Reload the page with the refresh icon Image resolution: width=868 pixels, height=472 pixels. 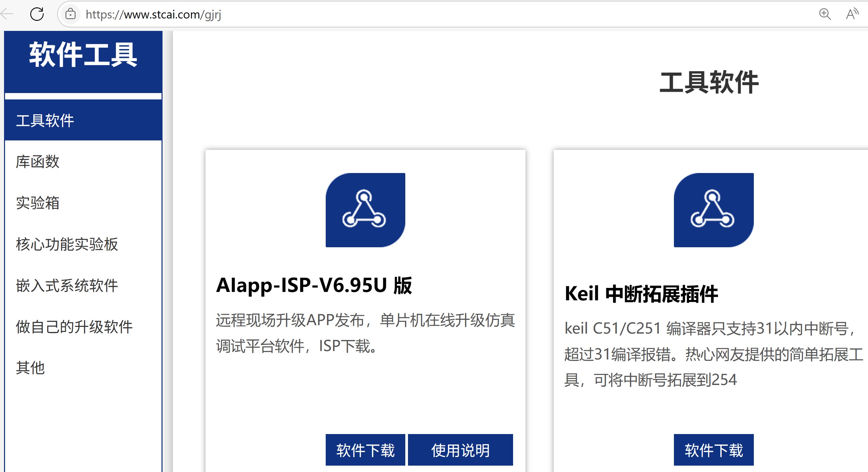click(x=37, y=14)
